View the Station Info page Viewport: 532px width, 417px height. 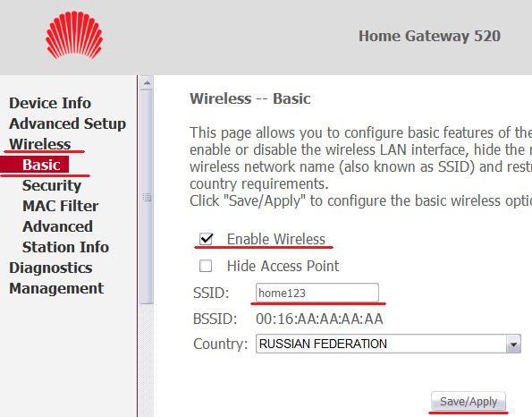tap(65, 247)
